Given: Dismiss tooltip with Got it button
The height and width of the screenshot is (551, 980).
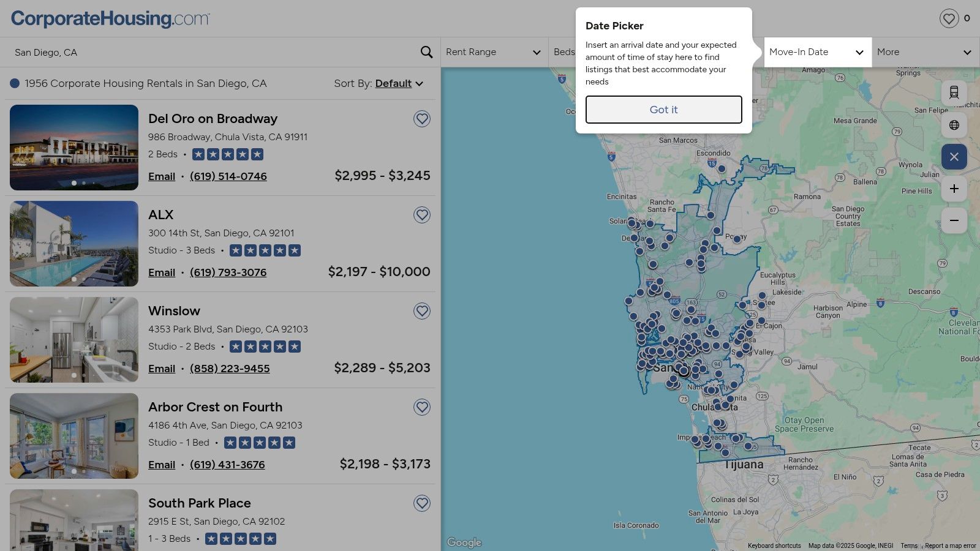Looking at the screenshot, I should click(663, 110).
